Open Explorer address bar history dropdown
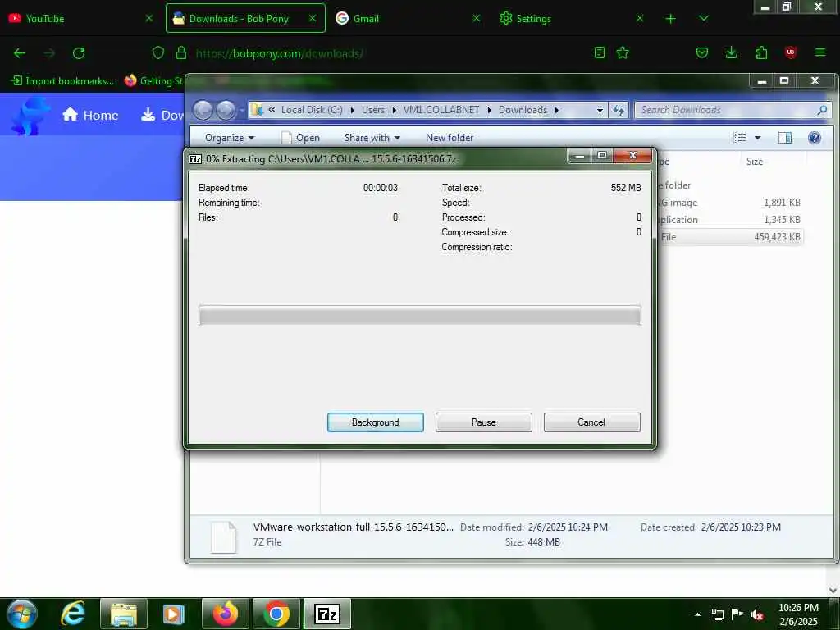 (x=600, y=110)
